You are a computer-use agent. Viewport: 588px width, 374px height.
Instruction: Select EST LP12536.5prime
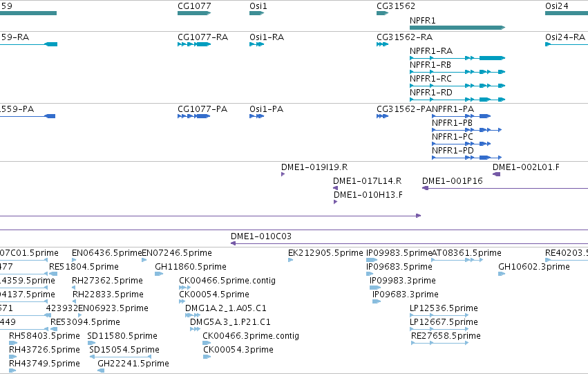tap(439, 315)
